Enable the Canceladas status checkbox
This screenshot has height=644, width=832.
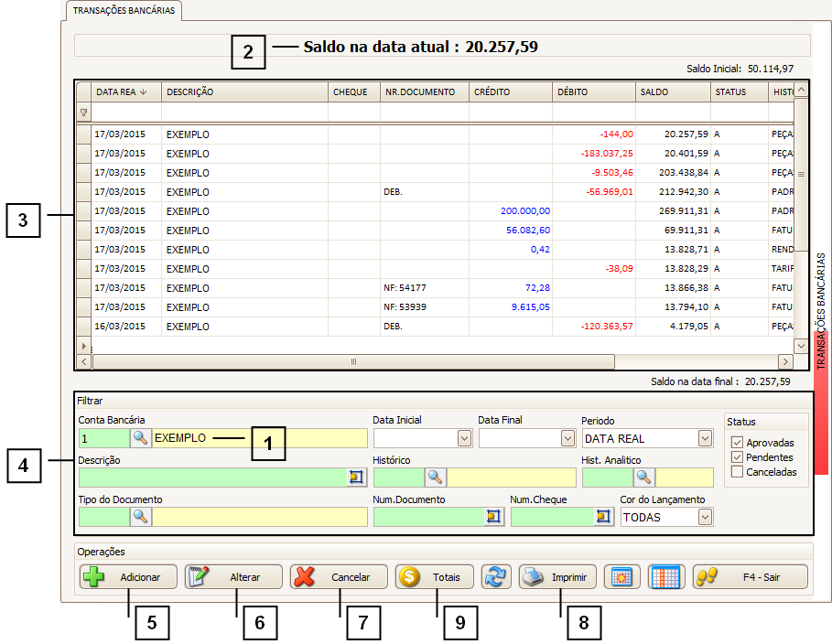[737, 472]
